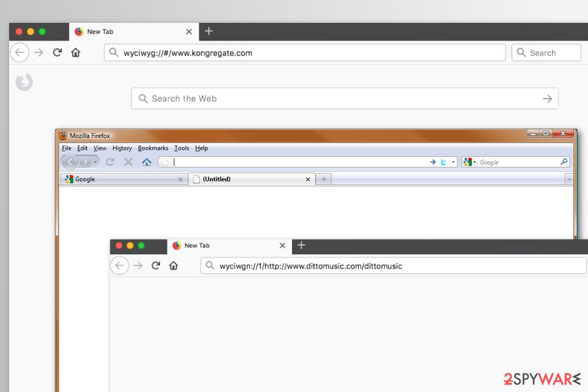Viewport: 588px width, 392px height.
Task: Click the dittomusic.com address bar
Action: coord(393,266)
